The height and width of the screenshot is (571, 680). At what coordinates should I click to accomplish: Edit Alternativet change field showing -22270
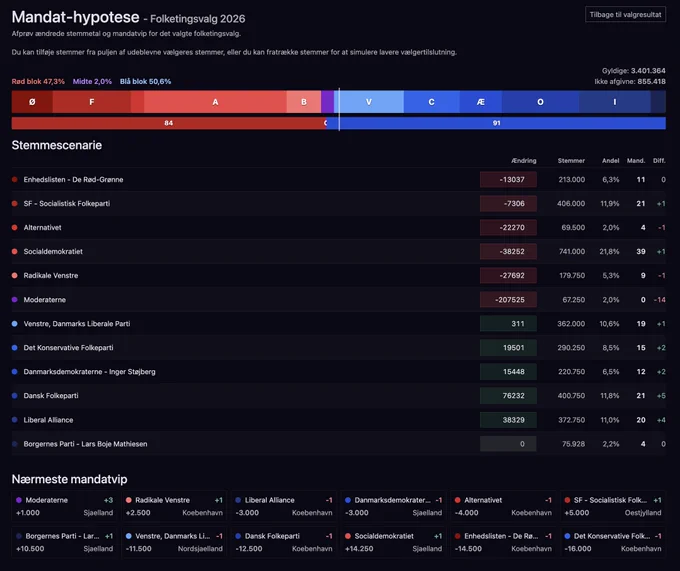pyautogui.click(x=508, y=227)
